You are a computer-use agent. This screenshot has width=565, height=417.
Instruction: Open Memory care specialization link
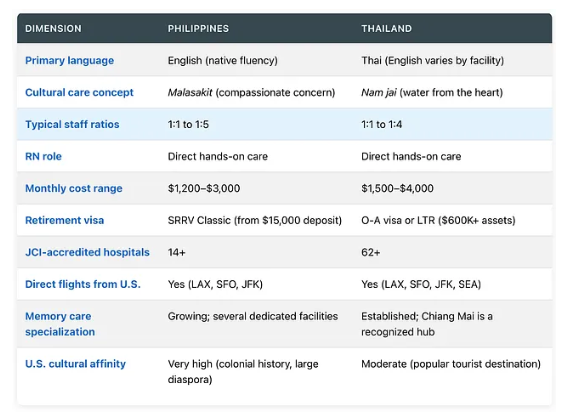[60, 324]
